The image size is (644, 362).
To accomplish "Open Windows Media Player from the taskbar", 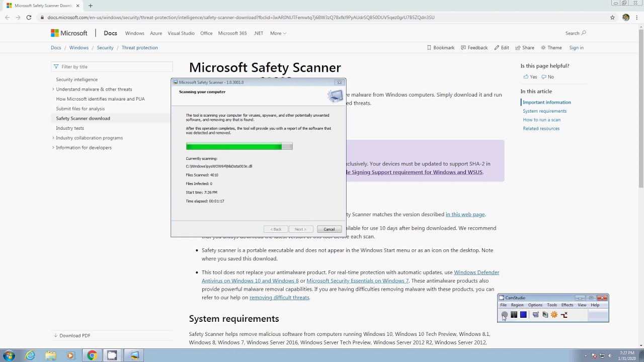I will (70, 355).
